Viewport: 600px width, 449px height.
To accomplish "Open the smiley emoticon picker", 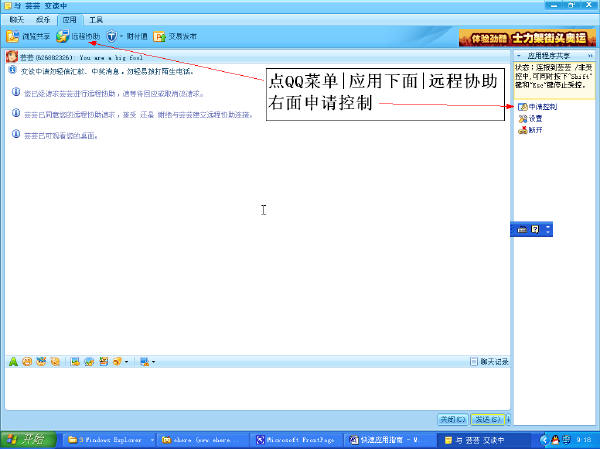I will pyautogui.click(x=27, y=361).
